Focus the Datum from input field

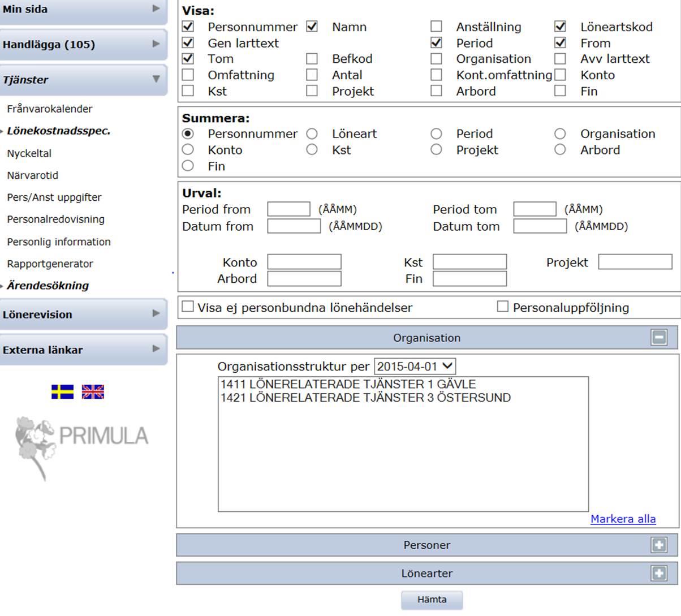(294, 226)
